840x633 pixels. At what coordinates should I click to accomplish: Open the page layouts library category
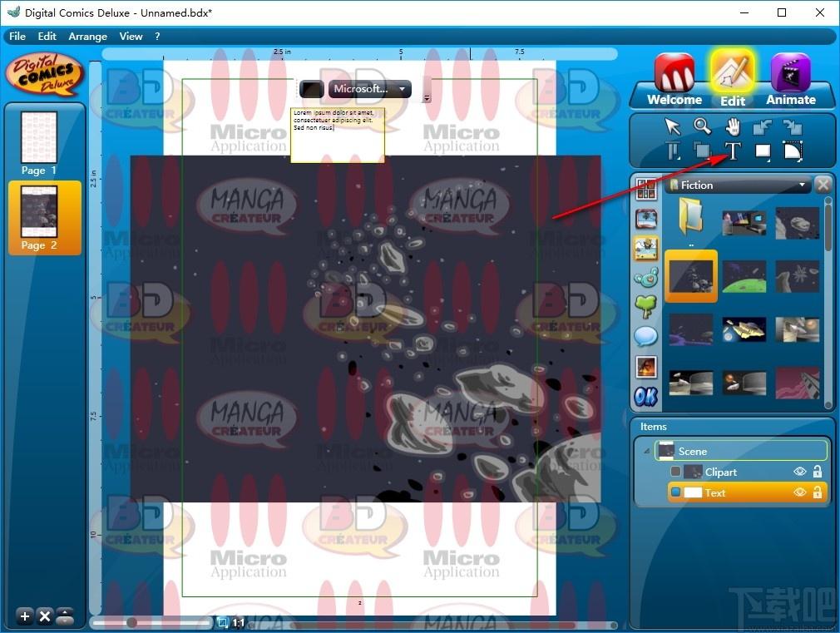coord(646,189)
